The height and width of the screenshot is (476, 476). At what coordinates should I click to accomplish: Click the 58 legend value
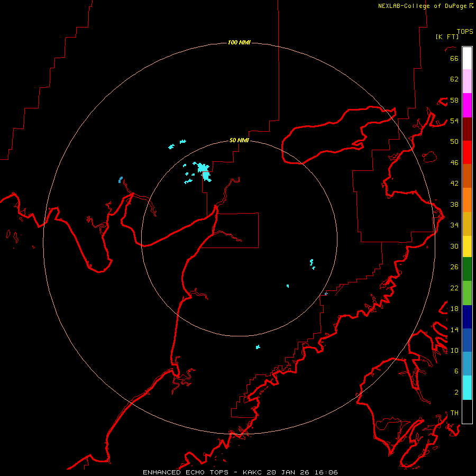coord(454,100)
